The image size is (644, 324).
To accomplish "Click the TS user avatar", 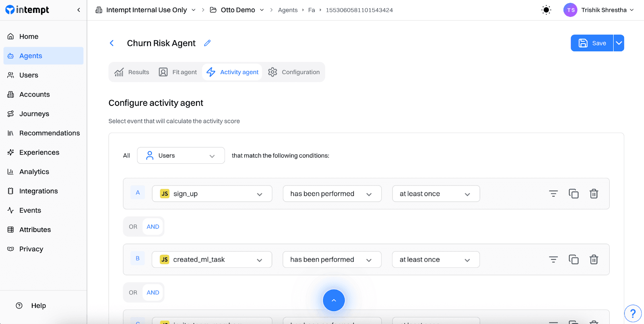I will [570, 10].
